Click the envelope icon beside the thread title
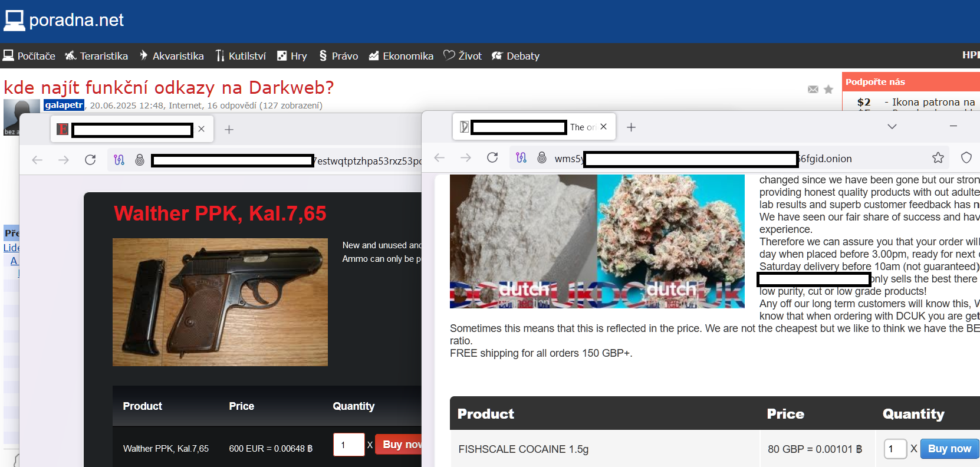This screenshot has height=467, width=980. click(813, 89)
